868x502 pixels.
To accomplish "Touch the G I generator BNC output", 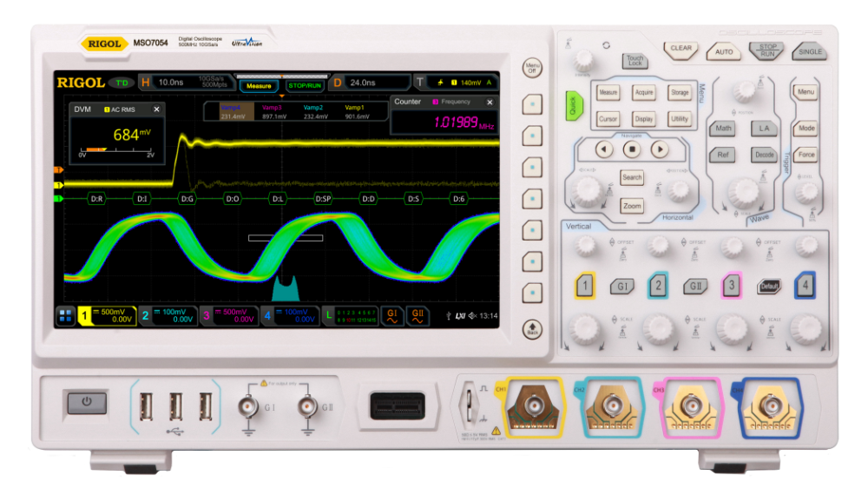I will coord(248,407).
